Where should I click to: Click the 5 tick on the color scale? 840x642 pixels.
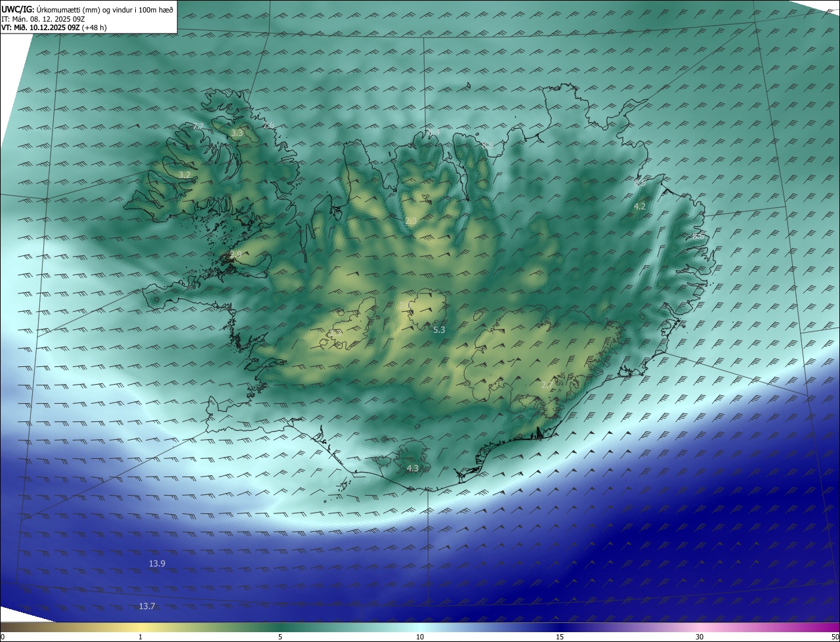[280, 637]
